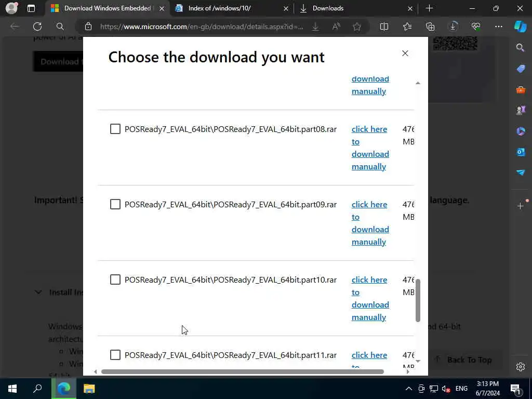Open the Collections icon

point(430,26)
